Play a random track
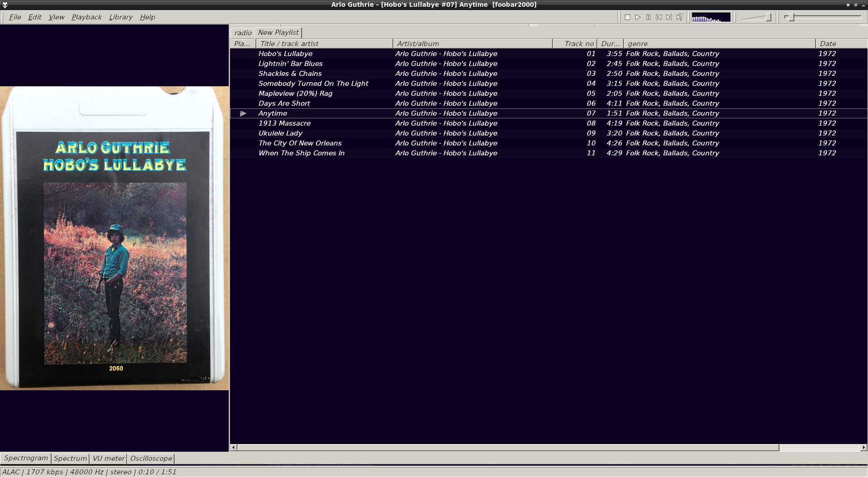 point(679,17)
